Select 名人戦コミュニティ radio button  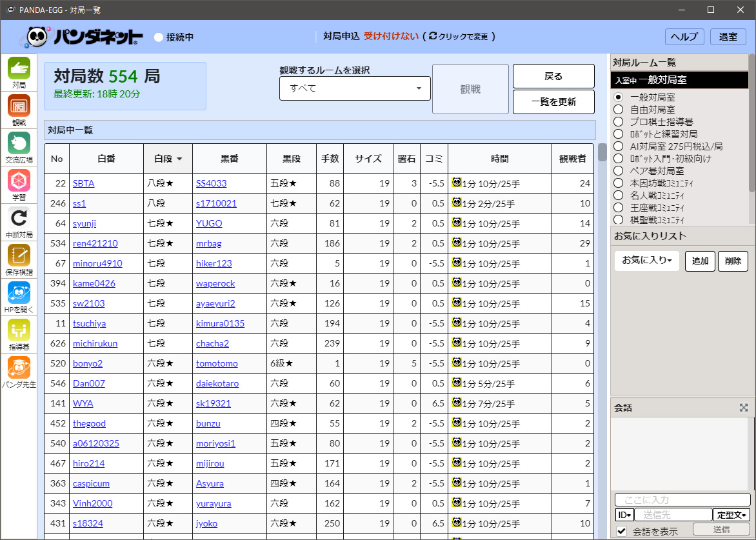pyautogui.click(x=619, y=195)
